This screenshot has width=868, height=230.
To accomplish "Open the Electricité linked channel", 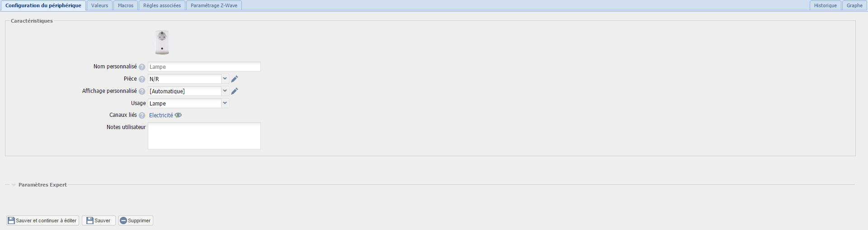I will pos(161,115).
